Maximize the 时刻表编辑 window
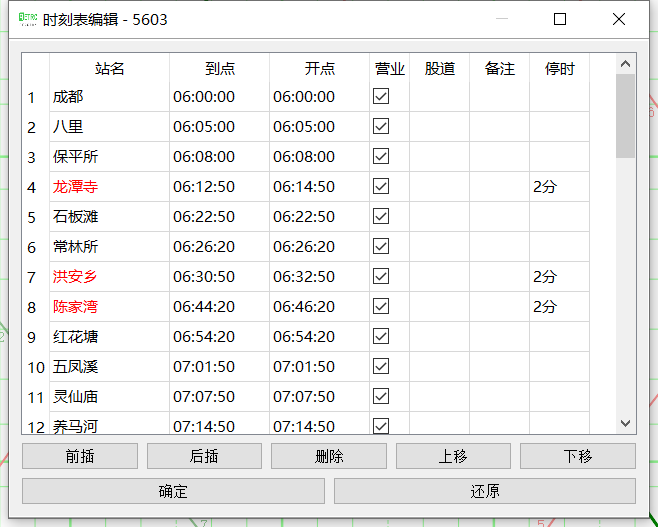Viewport: 658px width, 527px height. tap(560, 19)
